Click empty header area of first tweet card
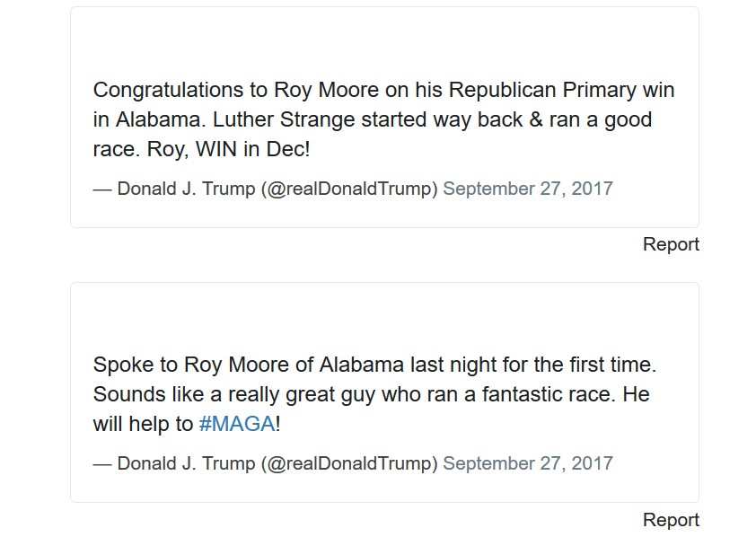 click(384, 41)
